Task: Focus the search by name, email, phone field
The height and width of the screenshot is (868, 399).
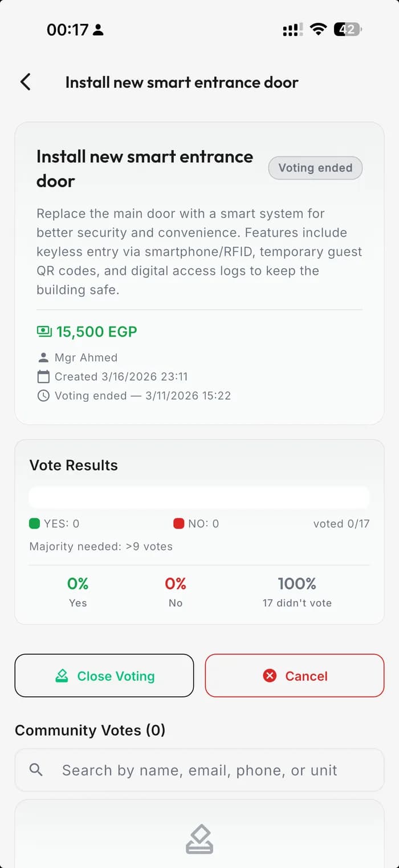Action: [x=199, y=770]
